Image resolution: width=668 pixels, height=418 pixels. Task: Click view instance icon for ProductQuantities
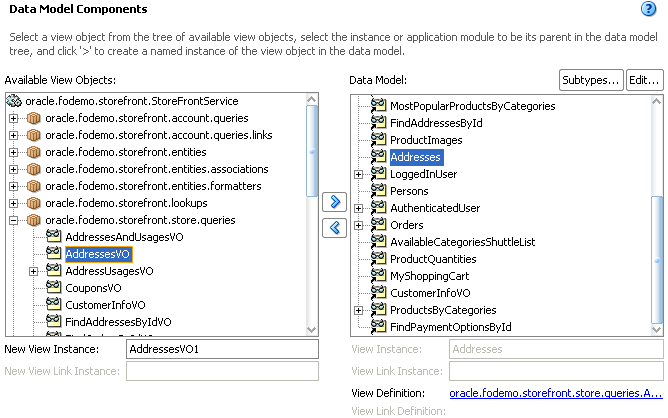[378, 259]
